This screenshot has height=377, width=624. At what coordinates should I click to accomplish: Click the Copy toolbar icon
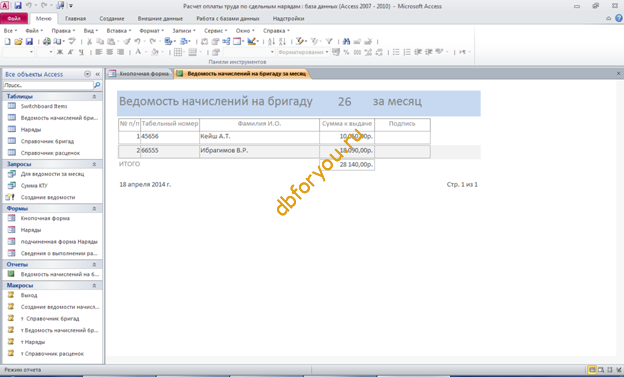tap(100, 41)
